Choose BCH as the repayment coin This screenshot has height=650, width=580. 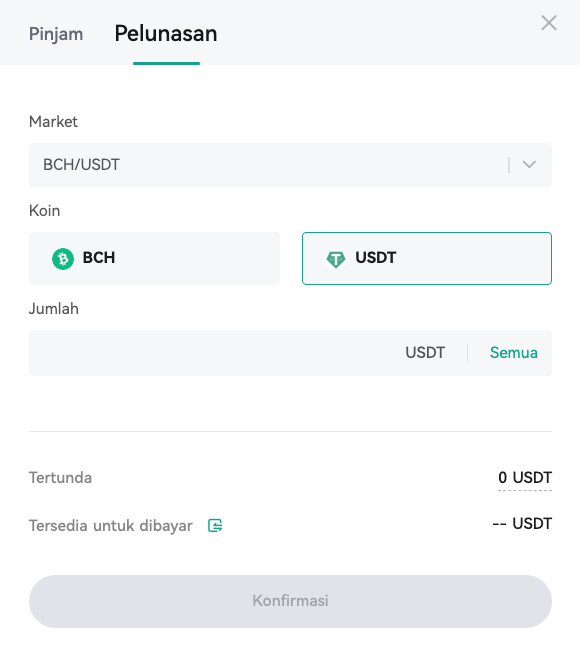[154, 258]
